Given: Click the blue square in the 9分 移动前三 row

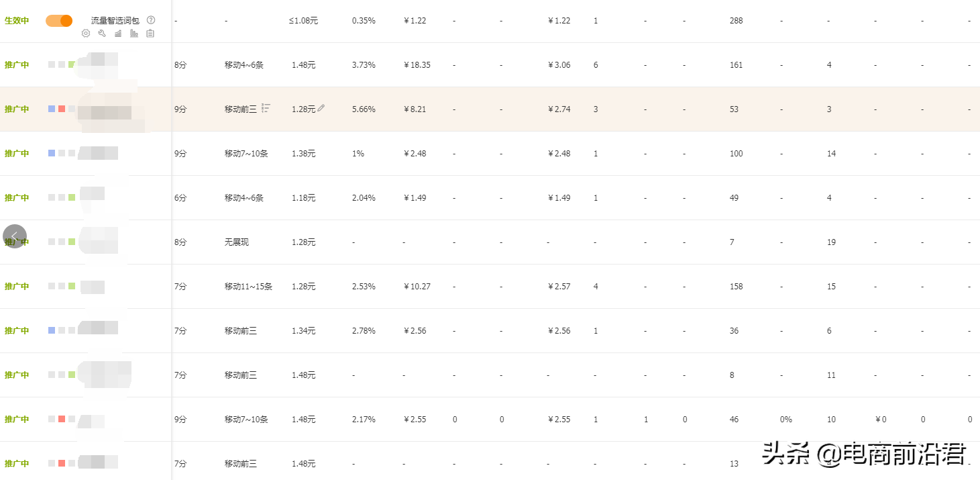Looking at the screenshot, I should 52,109.
